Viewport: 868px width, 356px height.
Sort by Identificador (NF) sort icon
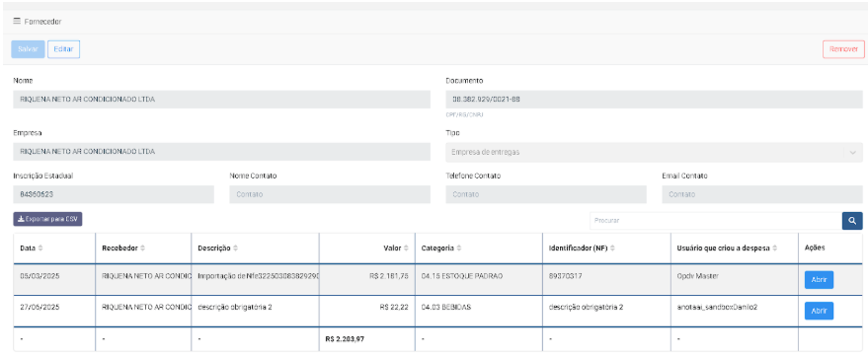613,249
